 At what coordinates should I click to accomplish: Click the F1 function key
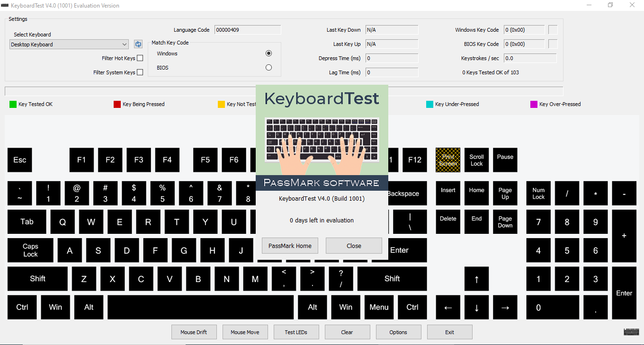[81, 160]
